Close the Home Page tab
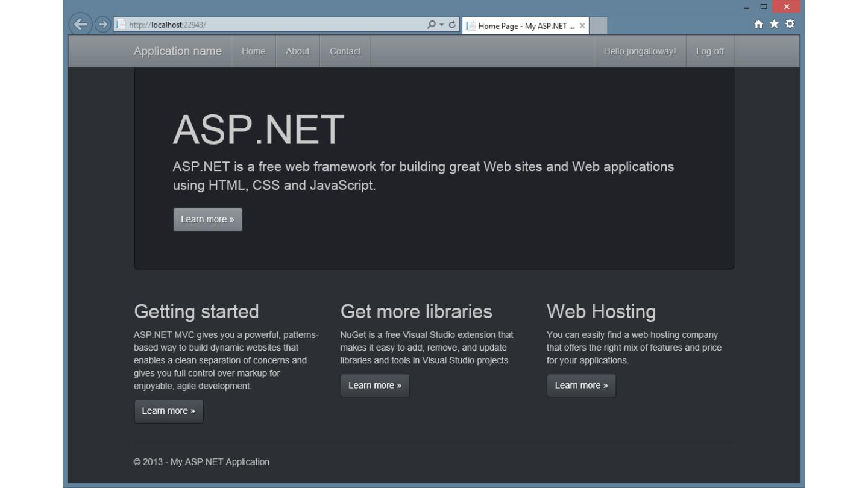868x488 pixels. 582,26
